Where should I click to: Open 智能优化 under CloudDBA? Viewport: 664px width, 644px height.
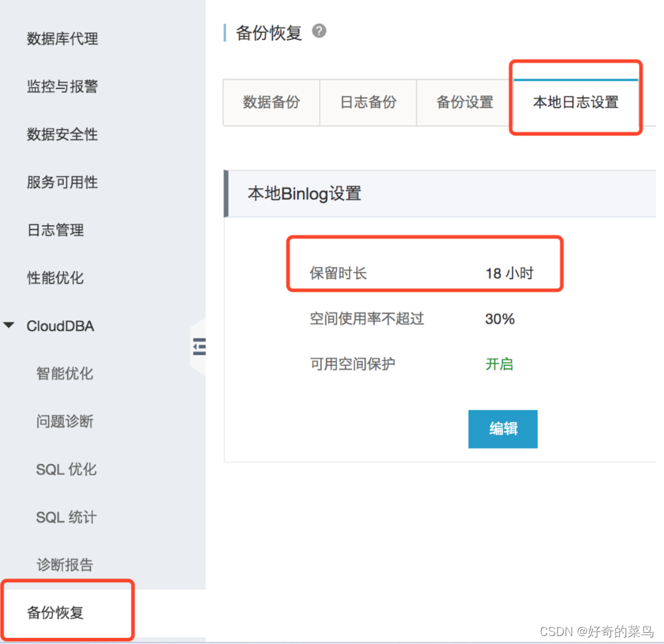(64, 374)
